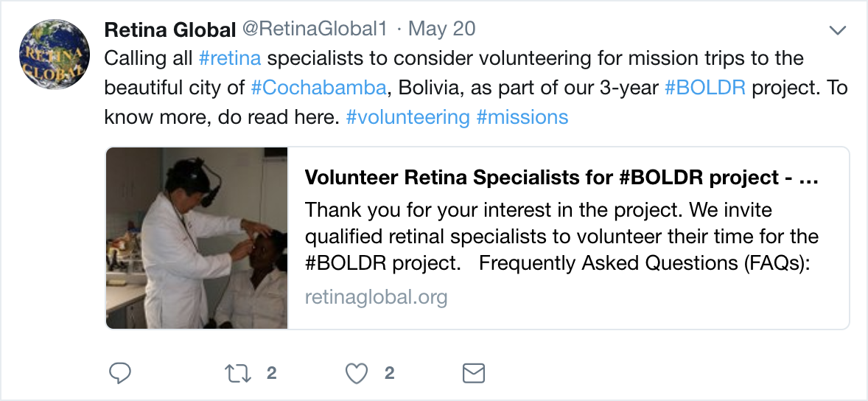The height and width of the screenshot is (401, 868).
Task: Click the May 20 timestamp
Action: tap(442, 29)
